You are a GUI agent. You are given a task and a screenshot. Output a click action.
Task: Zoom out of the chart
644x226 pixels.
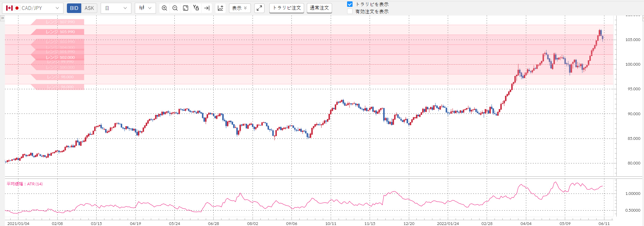(175, 8)
